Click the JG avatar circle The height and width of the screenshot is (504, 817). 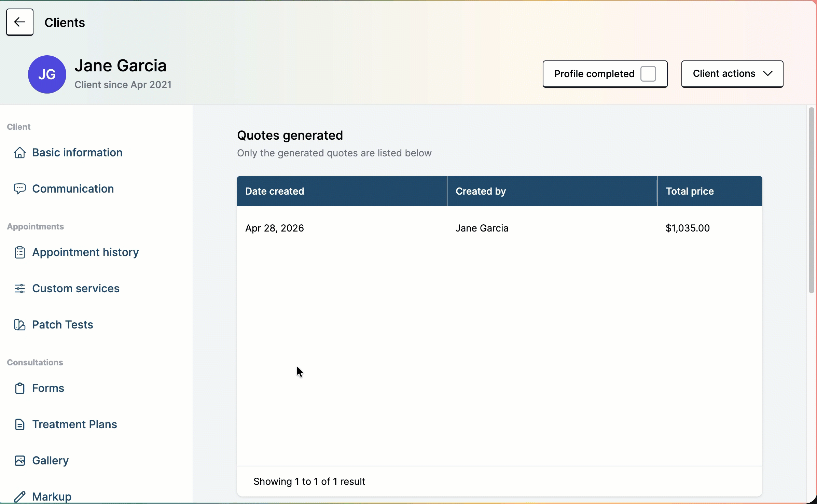pyautogui.click(x=47, y=74)
